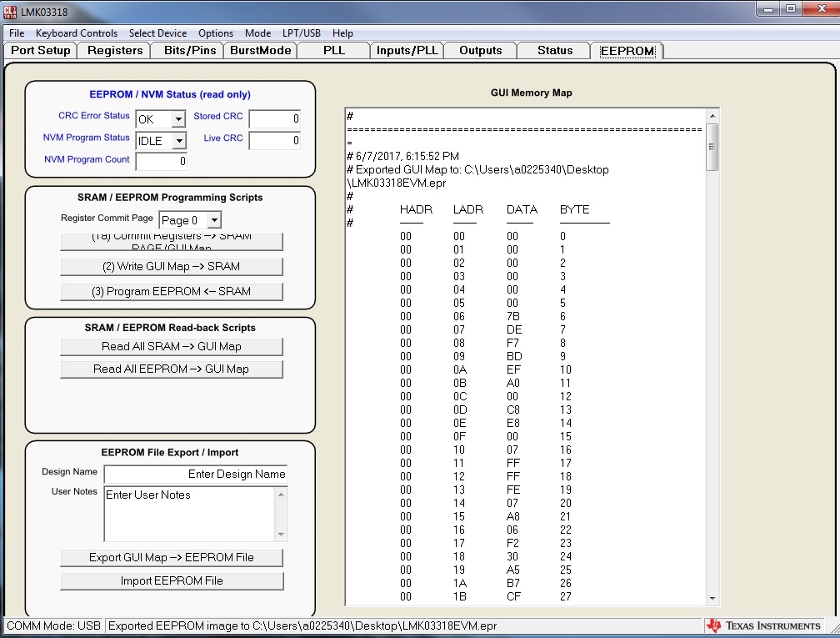Switch to the PLL tab
Viewport: 840px width, 638px height.
point(334,50)
